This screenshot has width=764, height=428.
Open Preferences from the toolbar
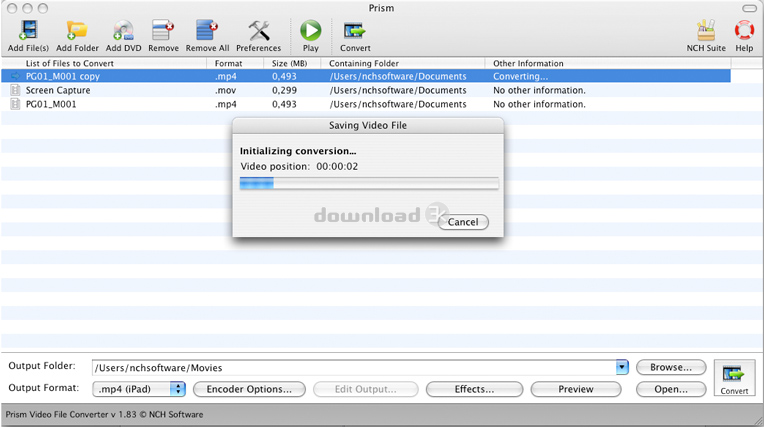click(x=258, y=32)
